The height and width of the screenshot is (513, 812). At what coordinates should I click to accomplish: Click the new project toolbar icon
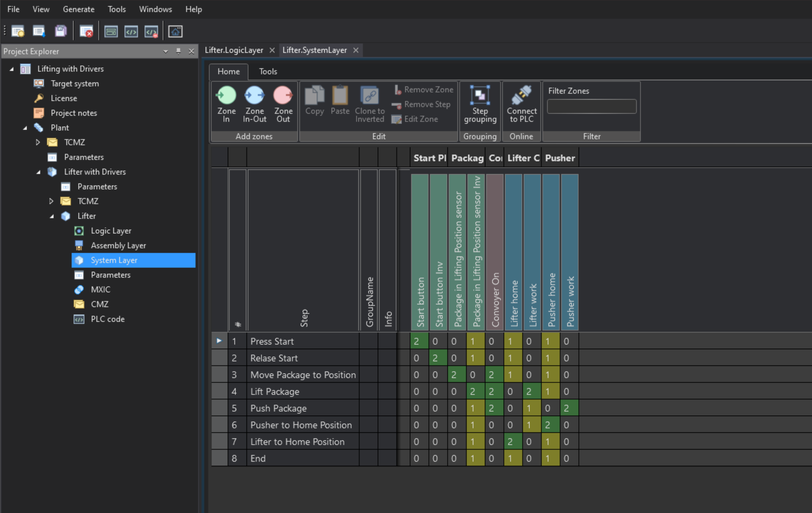point(18,31)
